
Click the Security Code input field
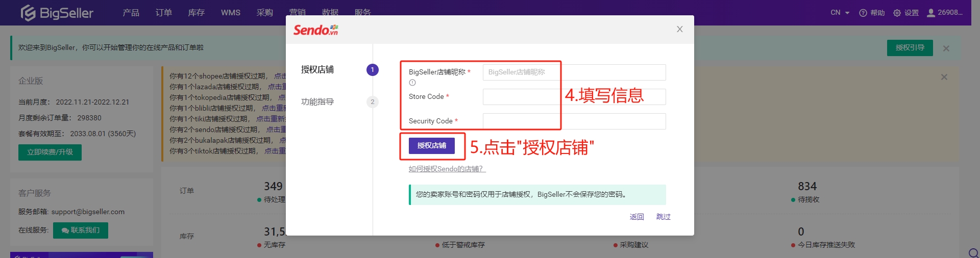574,121
